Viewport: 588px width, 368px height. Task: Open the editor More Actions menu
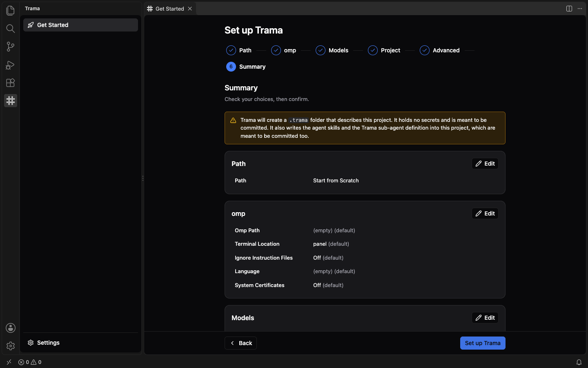coord(580,9)
